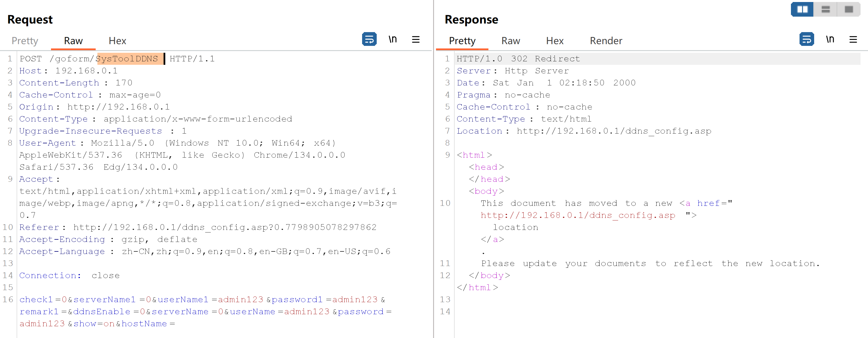This screenshot has width=868, height=338.
Task: Switch Response view to Hex tab
Action: [x=555, y=41]
